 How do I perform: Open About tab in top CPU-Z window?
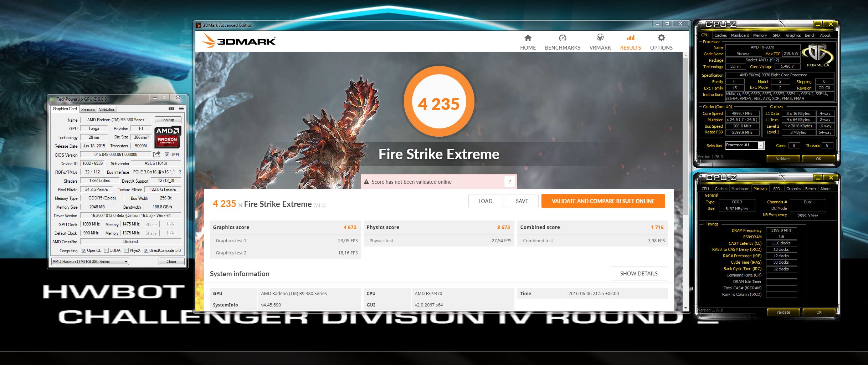[825, 35]
